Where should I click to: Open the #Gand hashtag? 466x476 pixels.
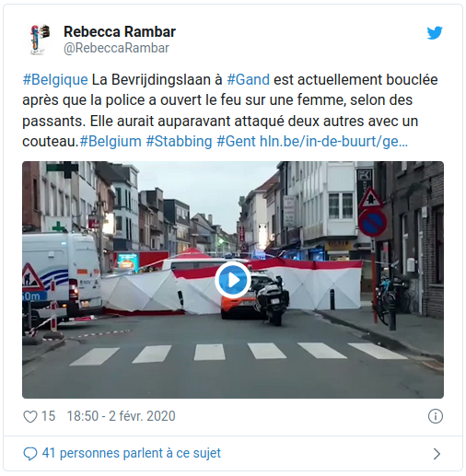tap(248, 80)
